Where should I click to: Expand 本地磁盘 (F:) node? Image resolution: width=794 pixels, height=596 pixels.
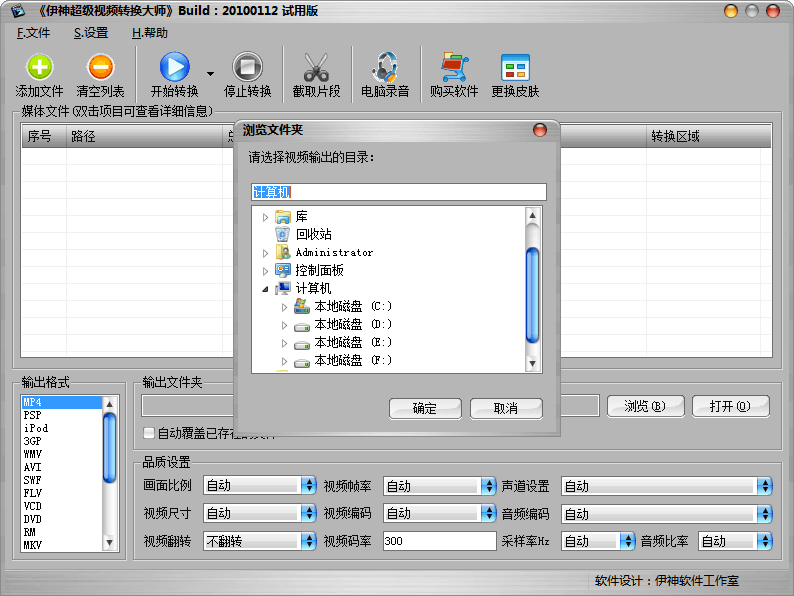click(x=285, y=361)
